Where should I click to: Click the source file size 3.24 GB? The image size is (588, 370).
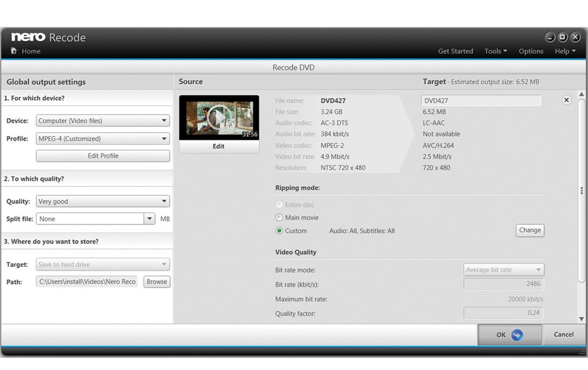[331, 112]
